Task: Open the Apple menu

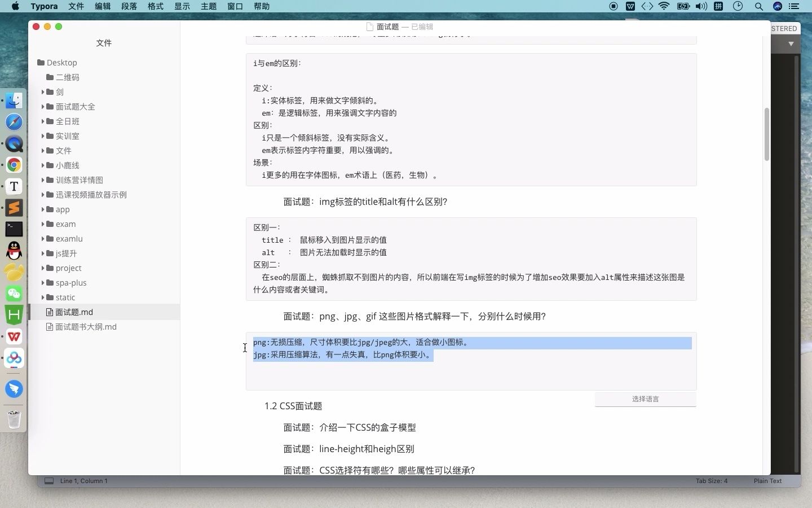Action: pyautogui.click(x=15, y=6)
